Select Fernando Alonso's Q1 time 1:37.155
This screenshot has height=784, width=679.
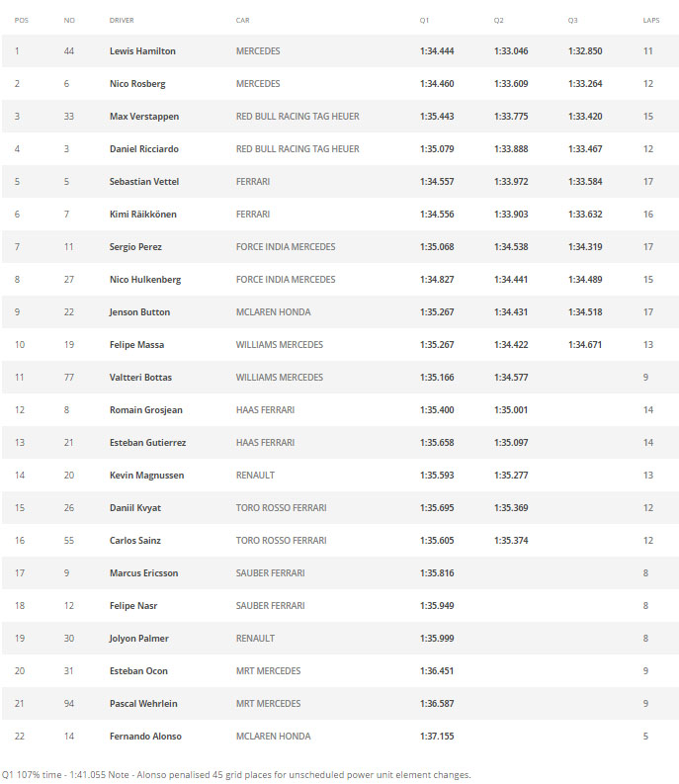coord(437,736)
